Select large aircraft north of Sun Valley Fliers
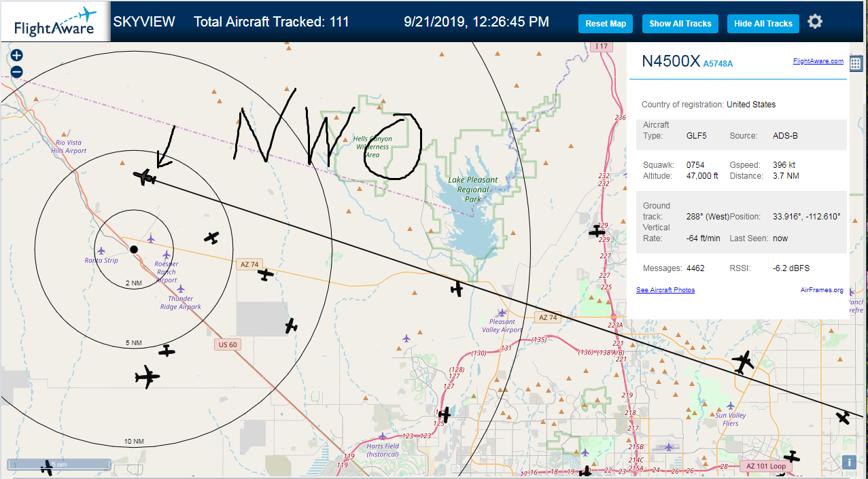868x479 pixels. pos(743,362)
